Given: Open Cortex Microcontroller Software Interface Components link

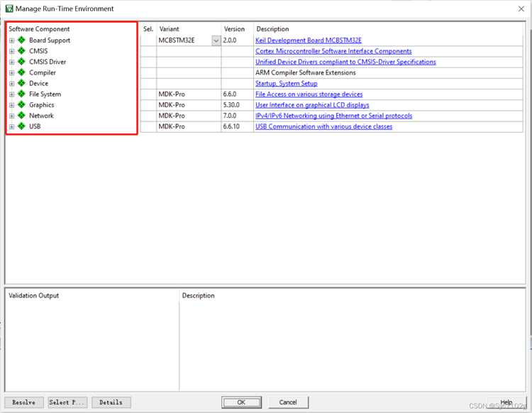Looking at the screenshot, I should coord(333,51).
